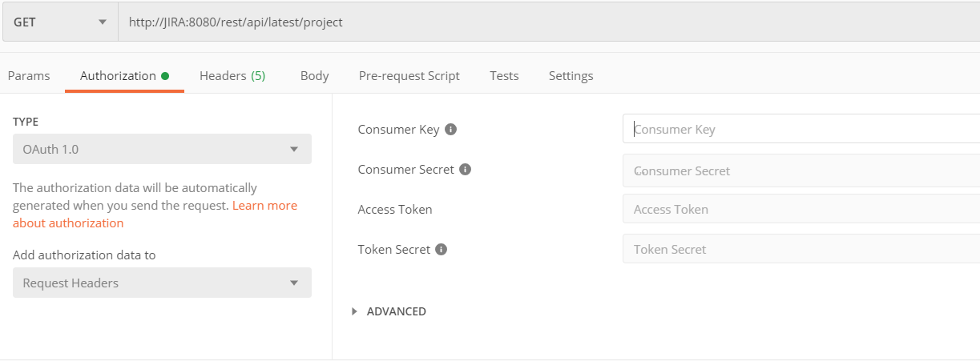980x361 pixels.
Task: Follow the Learn more about authorization link
Action: pyautogui.click(x=155, y=215)
